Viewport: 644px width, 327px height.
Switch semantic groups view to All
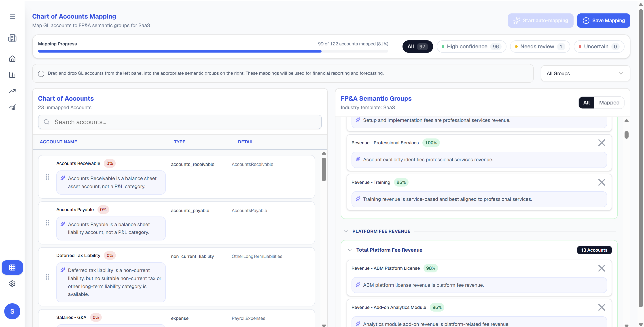(586, 102)
